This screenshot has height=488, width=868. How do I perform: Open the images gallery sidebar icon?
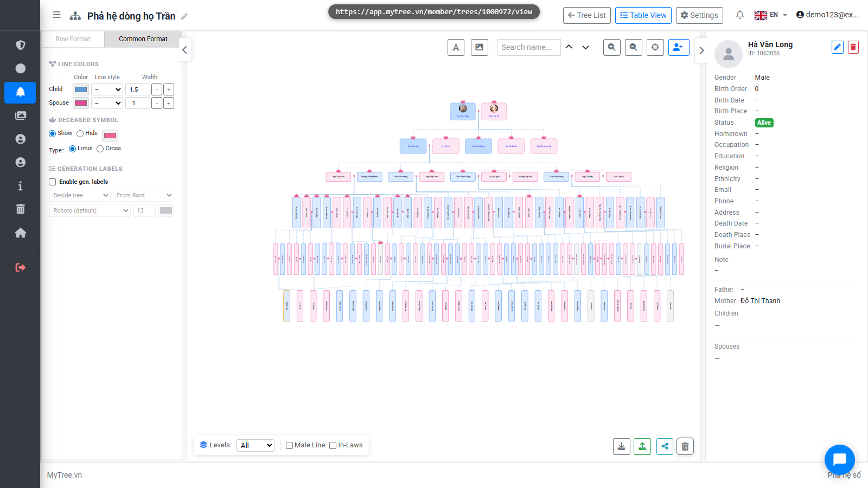click(x=21, y=115)
